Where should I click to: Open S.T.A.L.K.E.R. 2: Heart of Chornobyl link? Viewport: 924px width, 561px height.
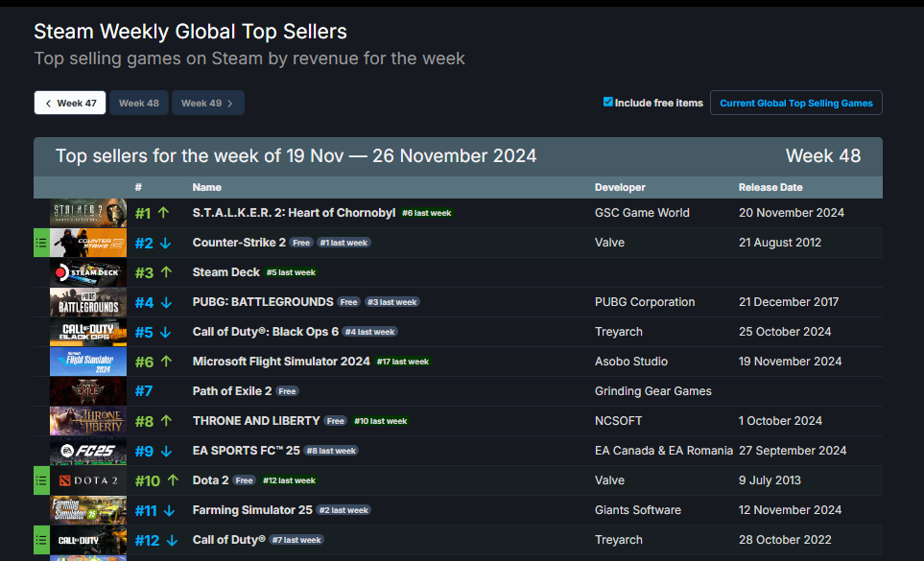294,213
